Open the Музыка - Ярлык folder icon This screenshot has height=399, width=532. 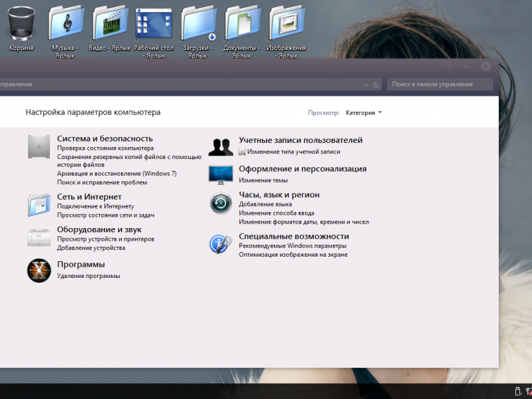(x=65, y=24)
